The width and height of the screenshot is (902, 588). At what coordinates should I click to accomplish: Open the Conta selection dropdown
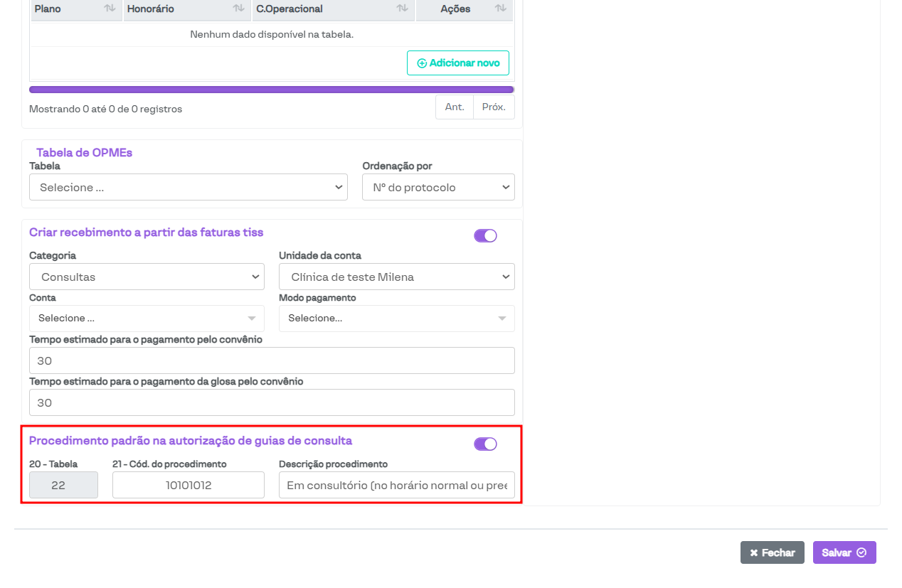[x=147, y=319]
